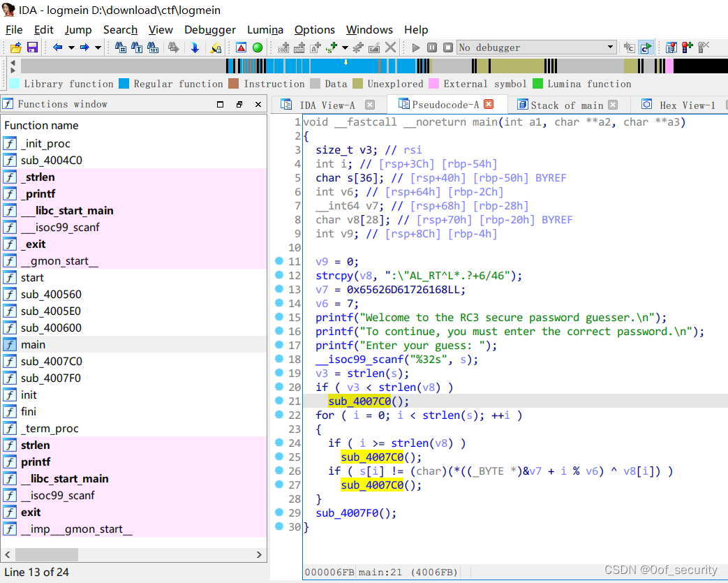Open the debugger backend dropdown
The image size is (728, 583).
pyautogui.click(x=611, y=47)
